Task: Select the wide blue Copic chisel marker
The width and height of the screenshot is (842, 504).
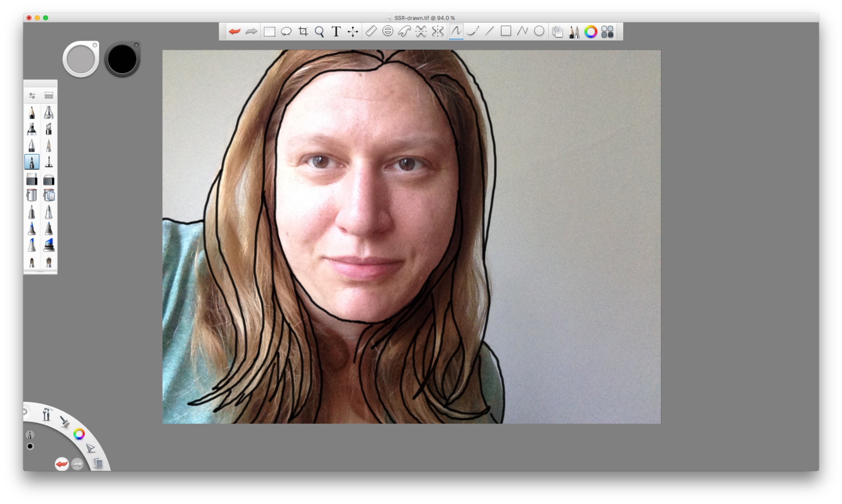Action: [x=49, y=245]
